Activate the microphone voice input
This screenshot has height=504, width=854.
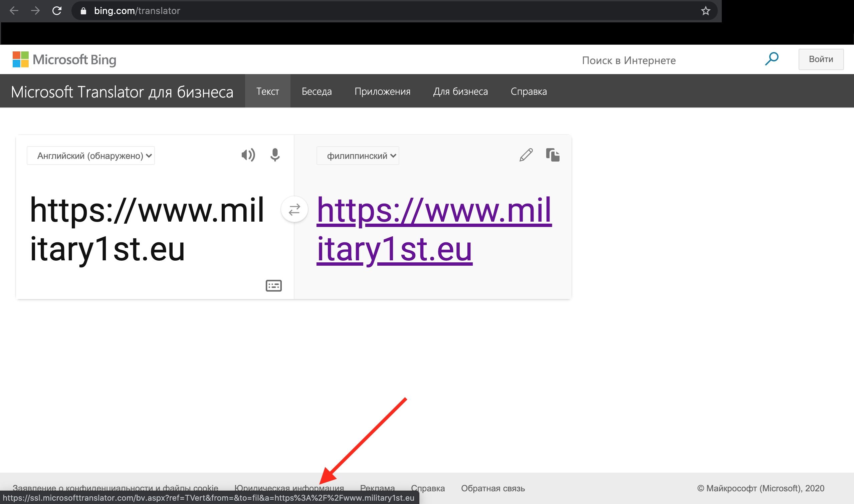(275, 155)
